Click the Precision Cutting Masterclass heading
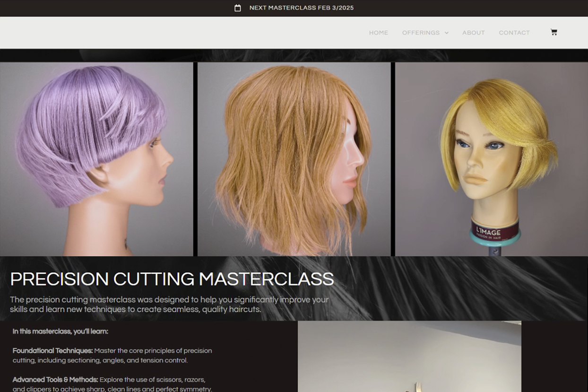 [172, 279]
